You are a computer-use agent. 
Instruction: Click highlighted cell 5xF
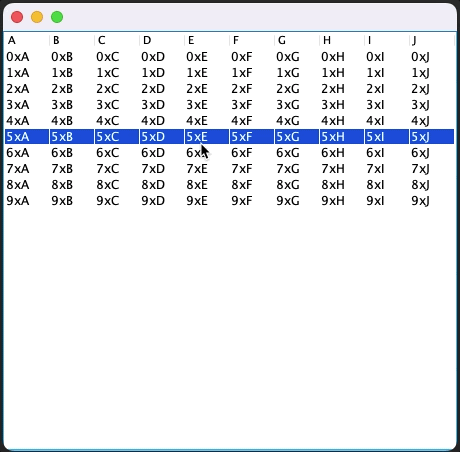[252, 137]
